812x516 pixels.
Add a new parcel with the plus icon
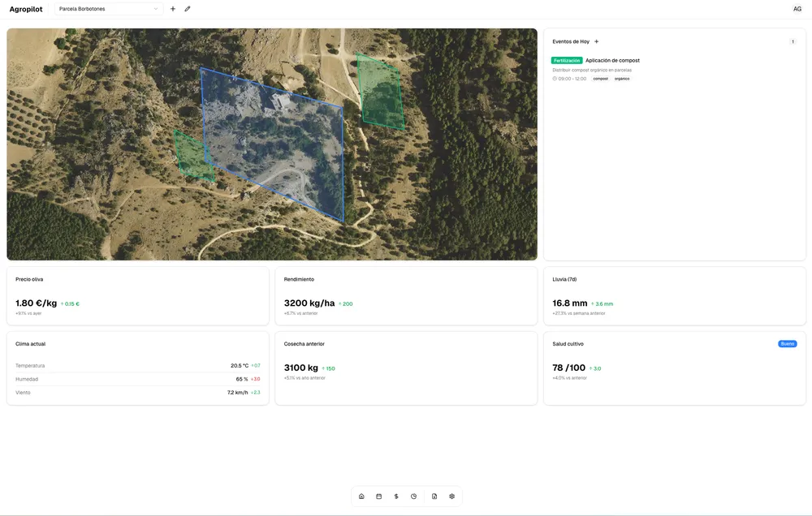click(171, 8)
